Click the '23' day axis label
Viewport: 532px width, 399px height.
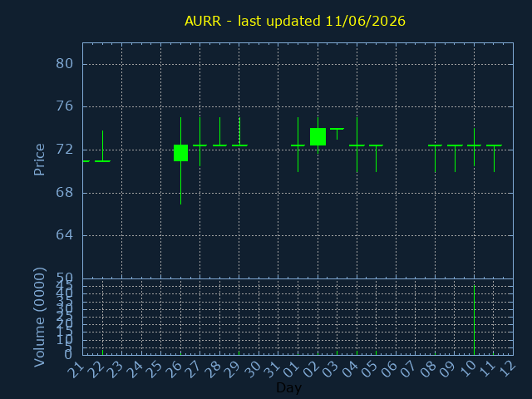point(115,369)
